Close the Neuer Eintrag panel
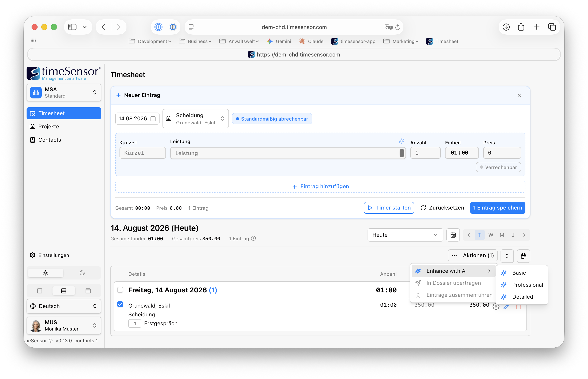The height and width of the screenshot is (379, 588). 519,95
